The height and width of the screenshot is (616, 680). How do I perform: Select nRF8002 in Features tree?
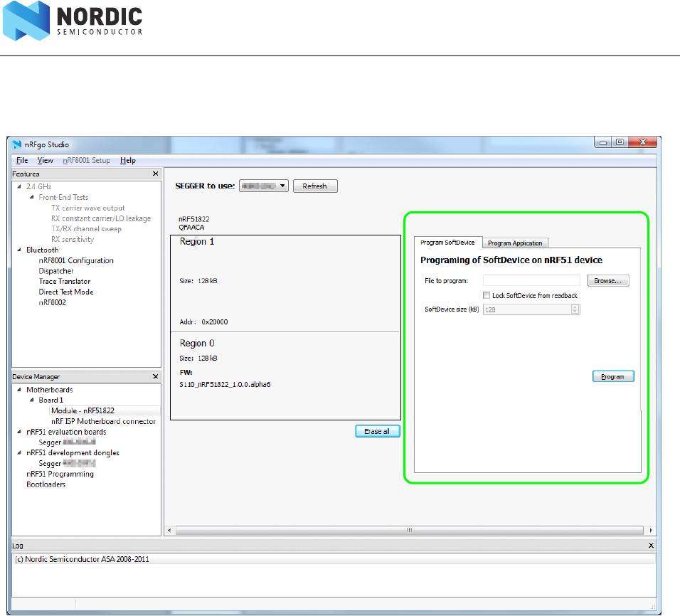point(52,303)
